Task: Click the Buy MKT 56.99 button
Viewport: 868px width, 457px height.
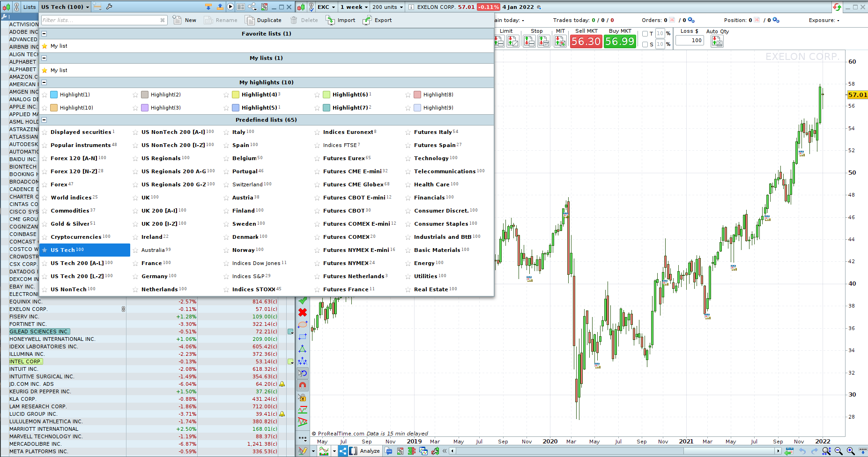Action: (620, 41)
